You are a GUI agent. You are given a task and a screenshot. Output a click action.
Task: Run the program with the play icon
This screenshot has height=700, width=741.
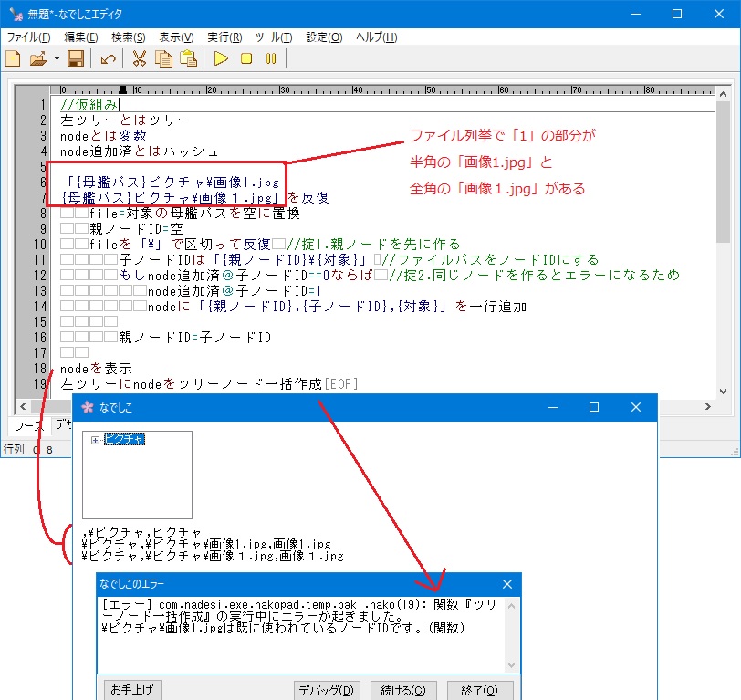point(221,58)
